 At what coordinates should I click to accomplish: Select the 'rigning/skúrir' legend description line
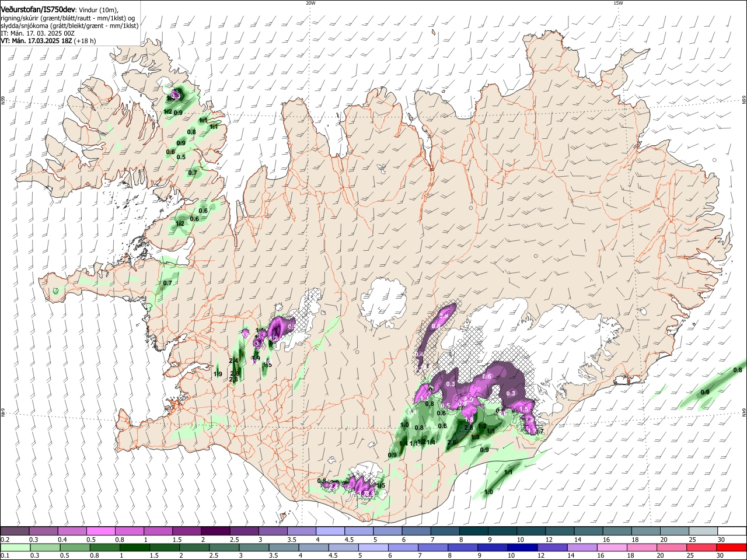pos(68,17)
